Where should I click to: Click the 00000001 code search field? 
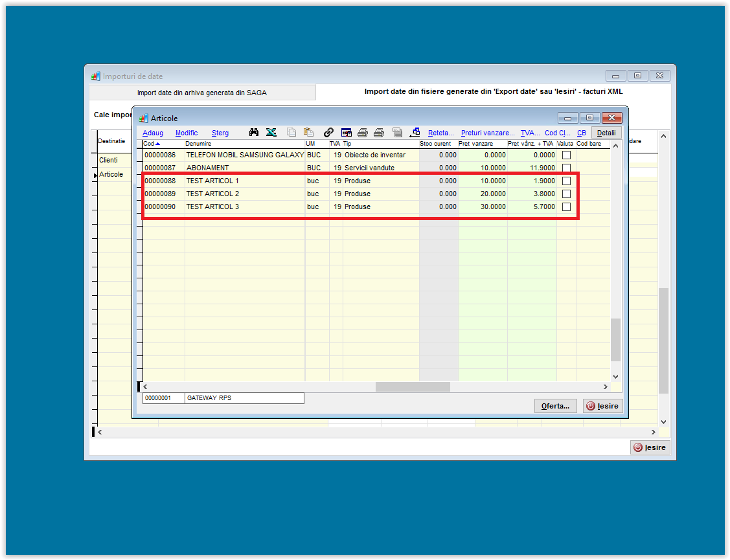click(x=163, y=398)
